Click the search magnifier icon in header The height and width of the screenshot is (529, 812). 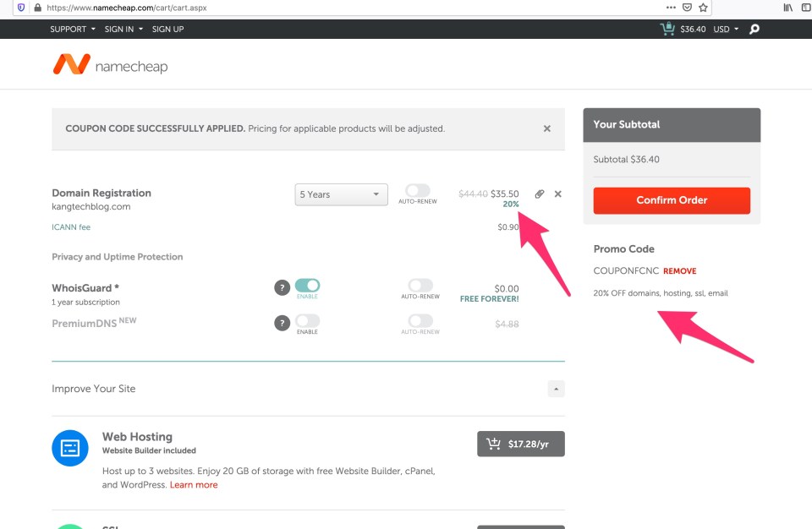point(754,30)
